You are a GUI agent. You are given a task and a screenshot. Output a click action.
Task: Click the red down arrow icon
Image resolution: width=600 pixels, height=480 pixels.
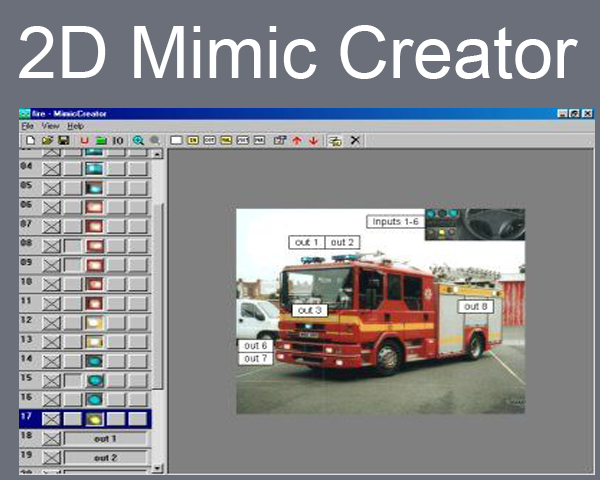click(x=313, y=141)
